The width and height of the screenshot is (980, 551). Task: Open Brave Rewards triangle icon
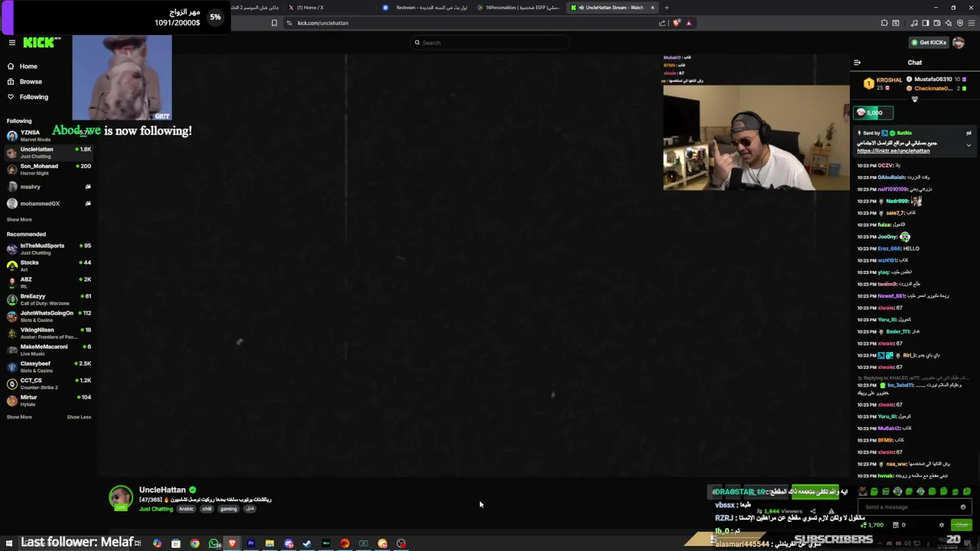(x=688, y=23)
